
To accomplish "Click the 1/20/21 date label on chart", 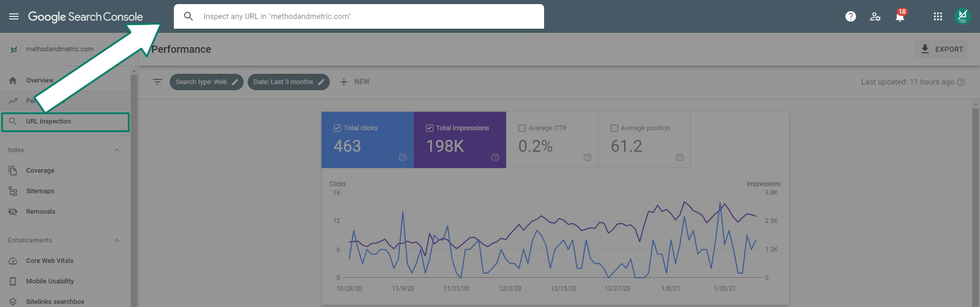I will click(x=724, y=289).
